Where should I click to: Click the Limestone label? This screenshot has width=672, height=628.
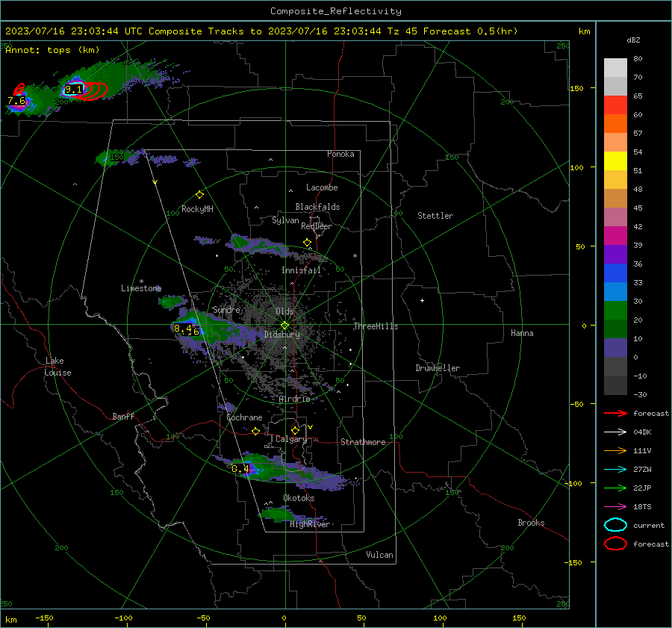(x=141, y=288)
